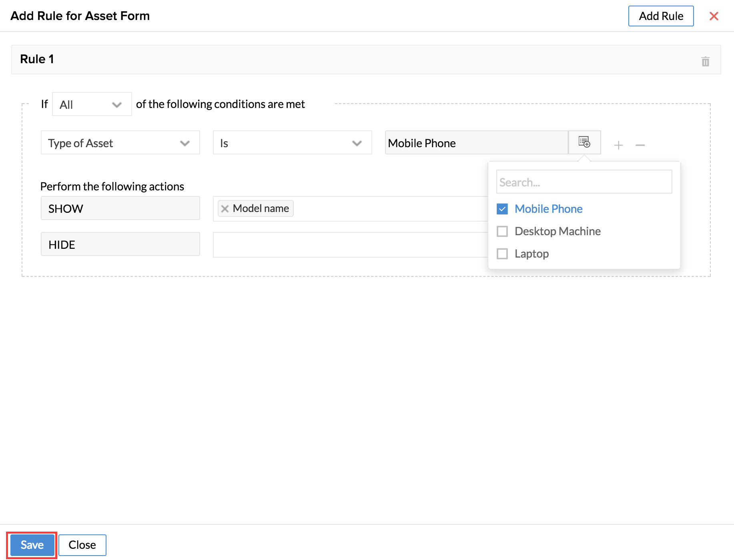The width and height of the screenshot is (734, 560).
Task: Save the rule
Action: point(32,545)
